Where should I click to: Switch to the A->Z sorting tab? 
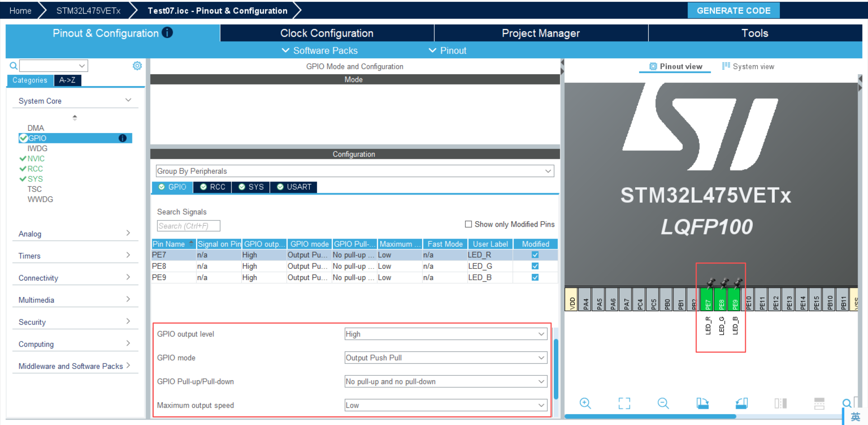(67, 80)
